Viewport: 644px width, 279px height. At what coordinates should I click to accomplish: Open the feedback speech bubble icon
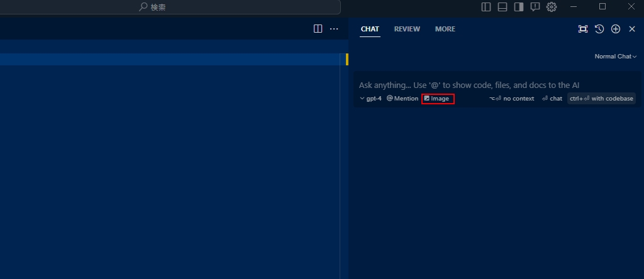(x=535, y=7)
